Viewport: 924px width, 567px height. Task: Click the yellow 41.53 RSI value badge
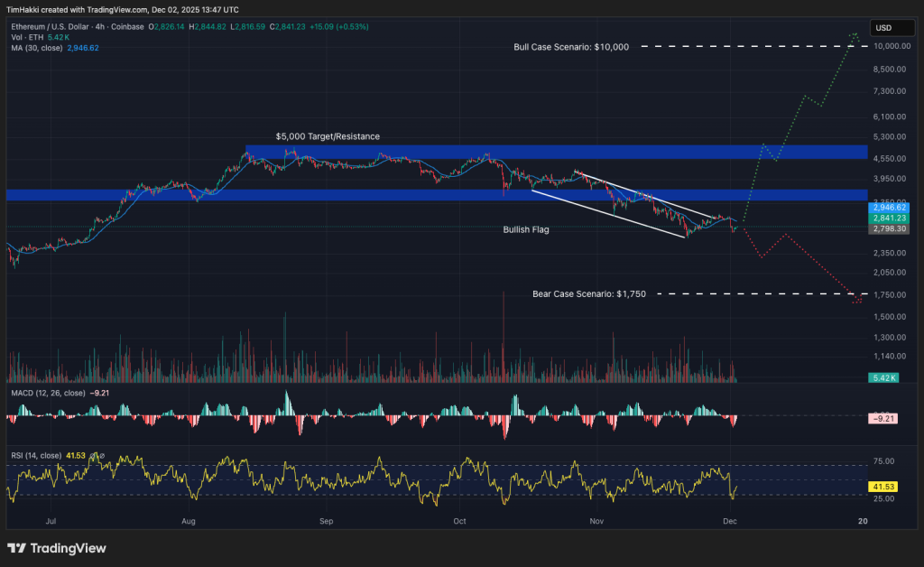(883, 486)
